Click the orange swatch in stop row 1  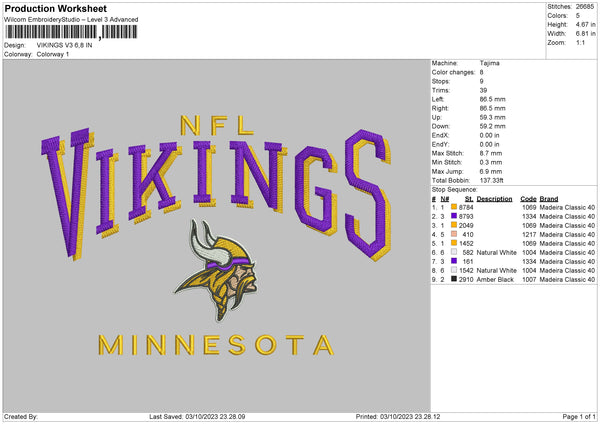coord(454,207)
